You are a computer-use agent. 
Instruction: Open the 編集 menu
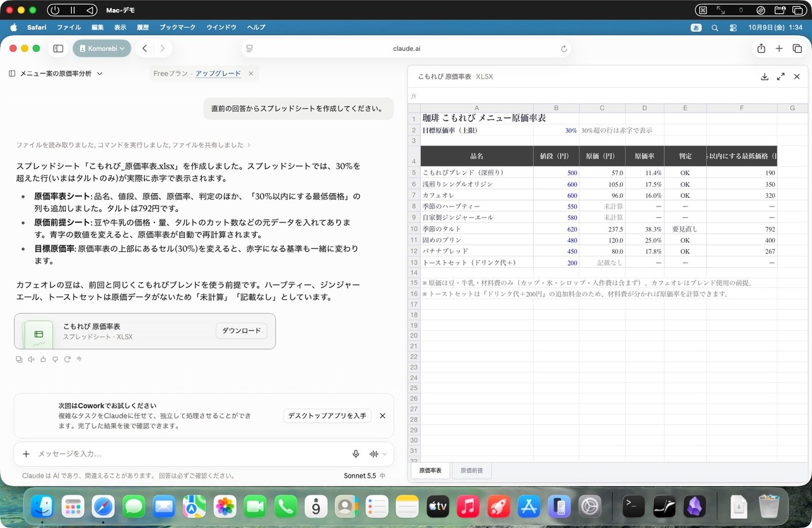pos(97,27)
